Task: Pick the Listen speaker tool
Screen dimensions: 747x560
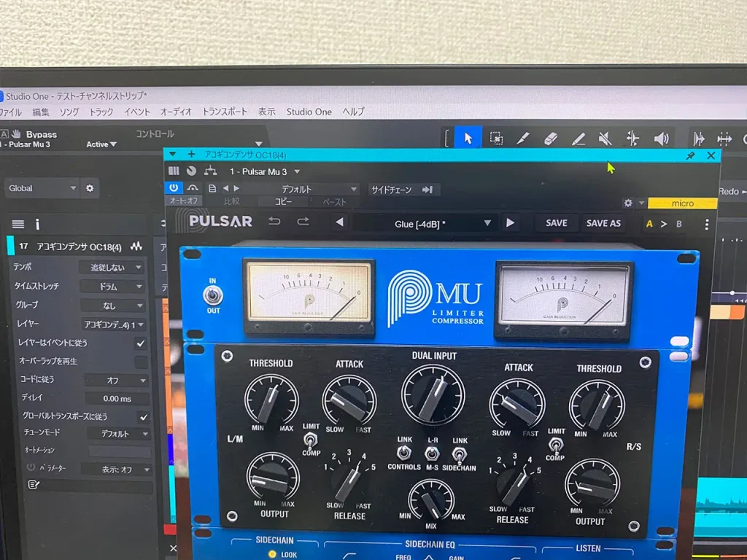Action: (x=661, y=139)
